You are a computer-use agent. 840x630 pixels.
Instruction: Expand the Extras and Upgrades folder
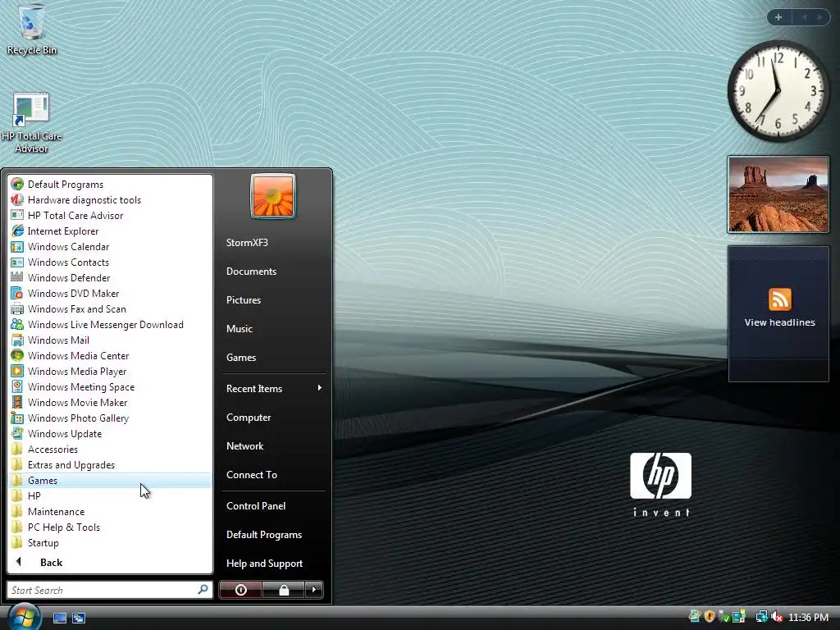tap(111, 464)
